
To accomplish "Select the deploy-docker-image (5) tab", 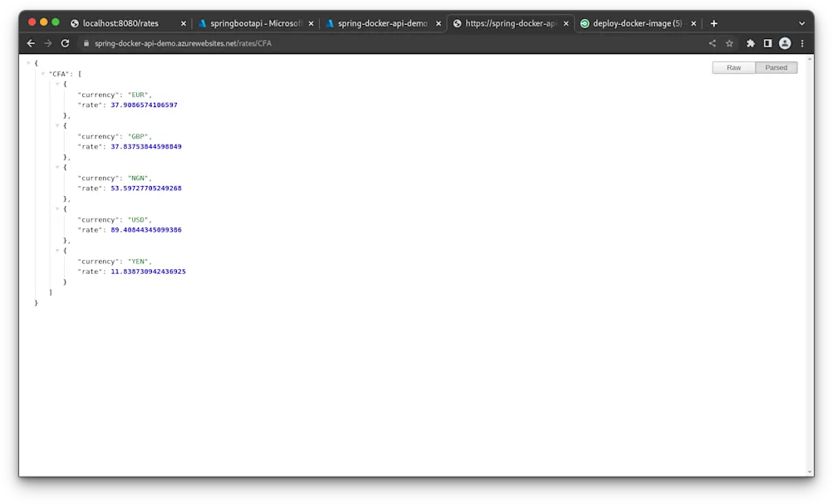I will pyautogui.click(x=635, y=23).
